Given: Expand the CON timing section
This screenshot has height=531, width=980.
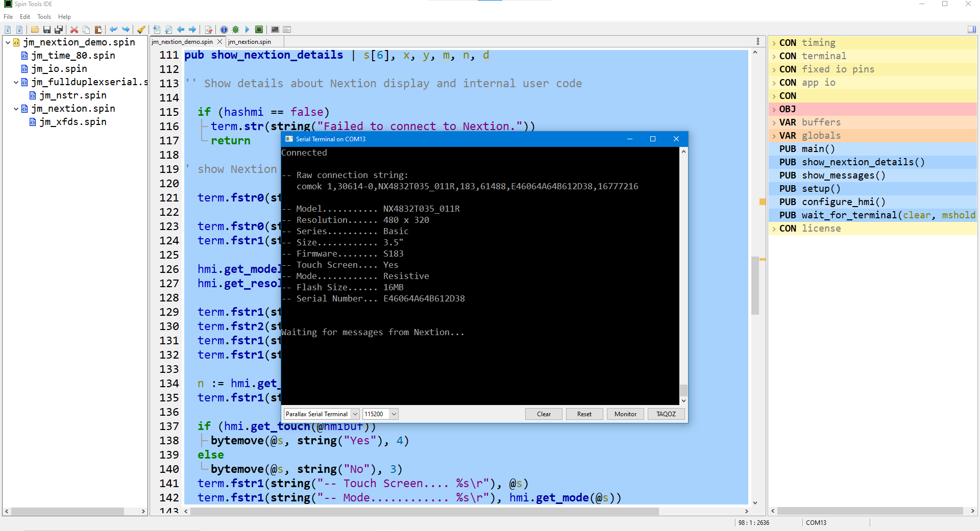Looking at the screenshot, I should (x=774, y=43).
